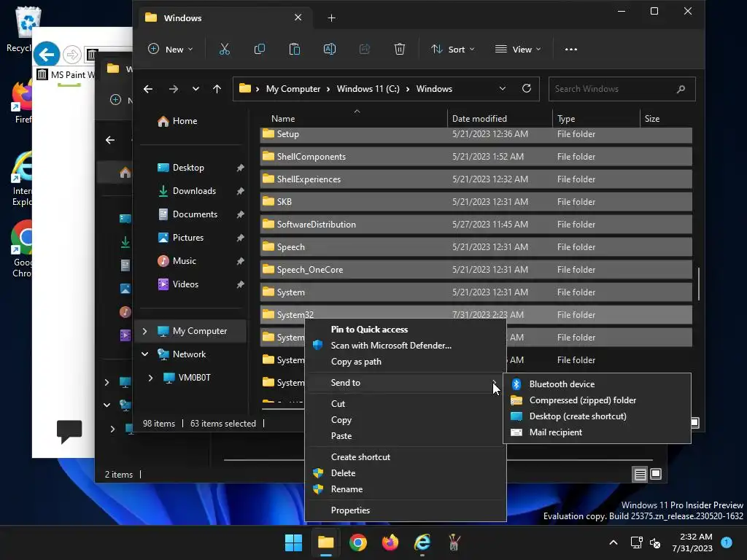Show hidden system tray icons

614,542
